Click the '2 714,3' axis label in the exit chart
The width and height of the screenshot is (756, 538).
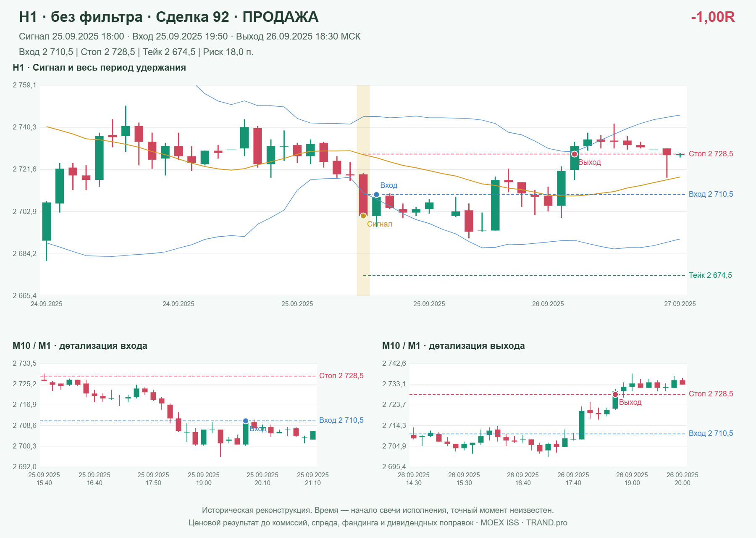(x=394, y=426)
